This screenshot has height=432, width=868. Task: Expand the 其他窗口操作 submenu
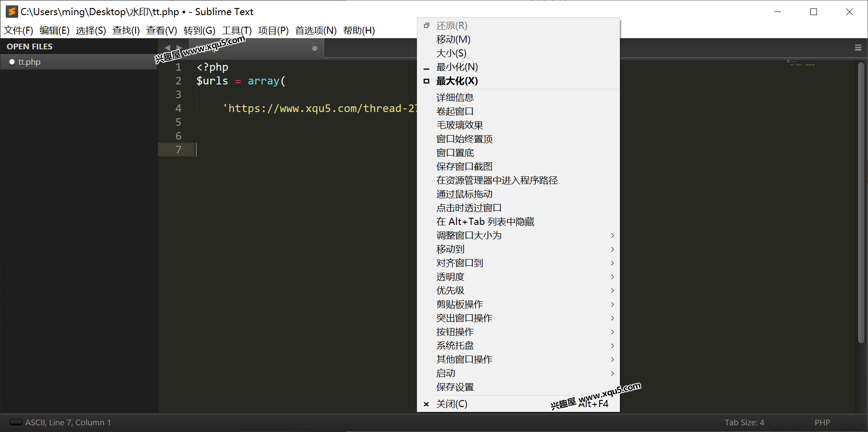coord(518,359)
